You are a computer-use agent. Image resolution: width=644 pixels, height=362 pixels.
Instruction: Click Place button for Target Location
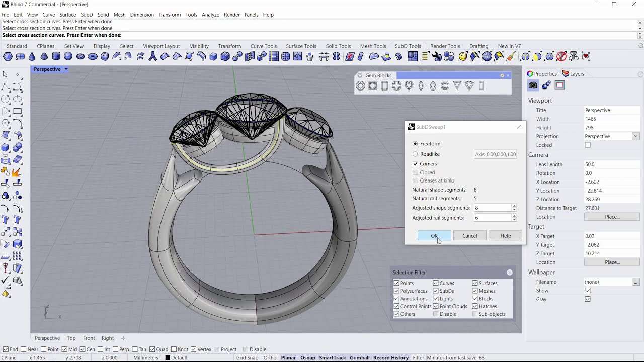point(612,262)
